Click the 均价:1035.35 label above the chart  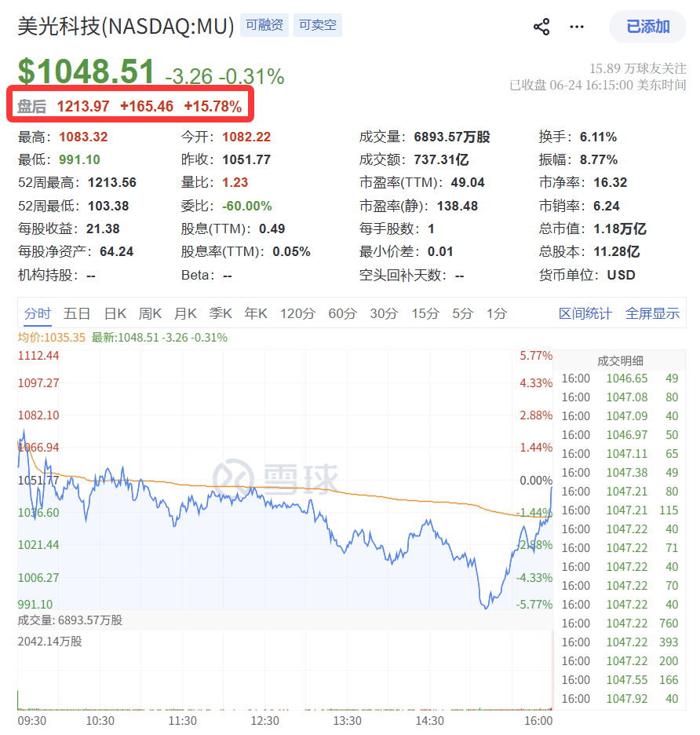[52, 338]
